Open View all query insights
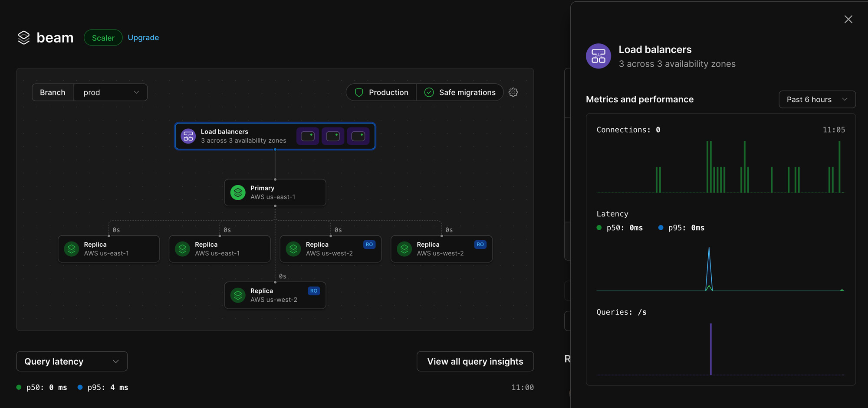 pyautogui.click(x=475, y=361)
